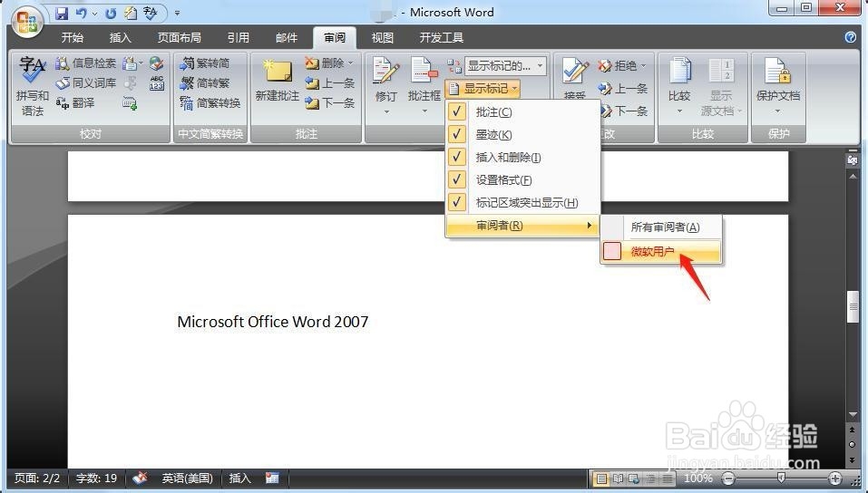Expand the 删除 dropdown arrow

click(x=351, y=63)
